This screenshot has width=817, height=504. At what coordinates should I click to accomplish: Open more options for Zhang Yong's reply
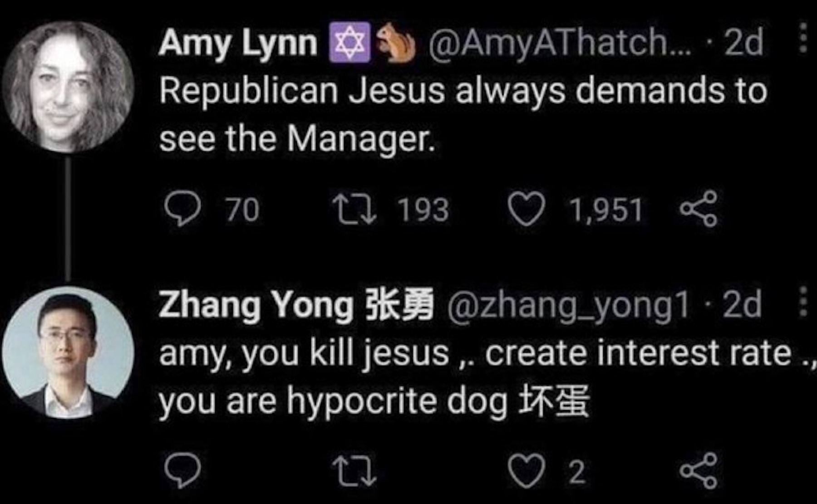[802, 301]
